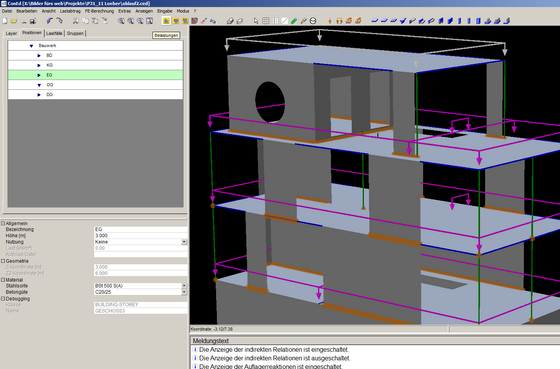Open the Extras menu

124,11
